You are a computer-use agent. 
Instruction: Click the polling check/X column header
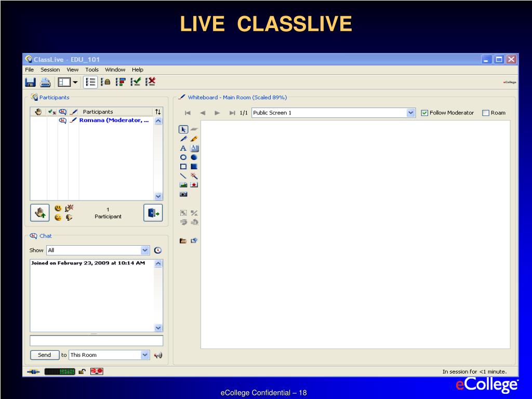coord(52,112)
